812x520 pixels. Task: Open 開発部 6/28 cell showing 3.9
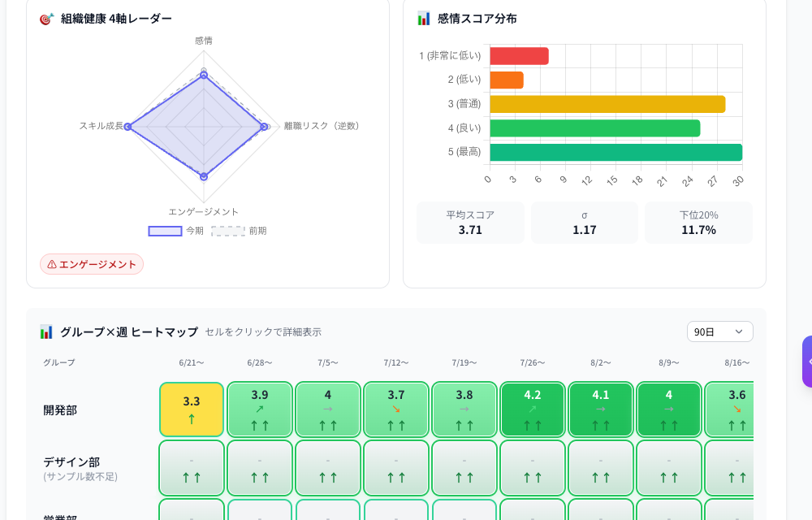[x=260, y=409]
